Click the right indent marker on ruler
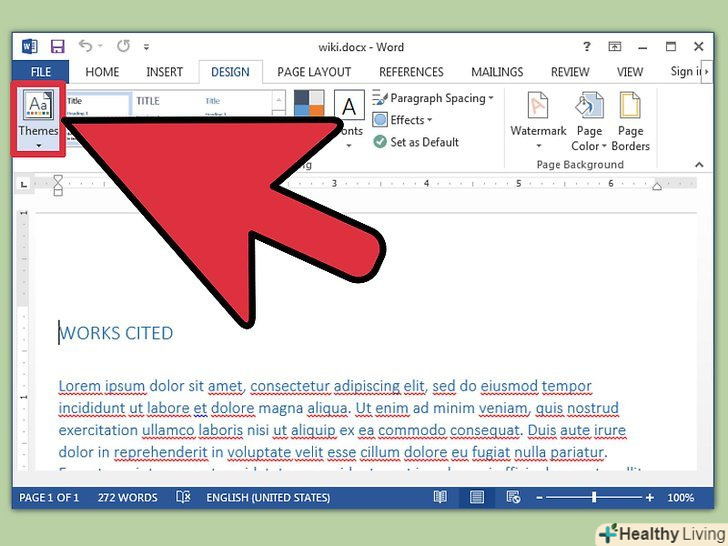The width and height of the screenshot is (728, 546). click(656, 186)
